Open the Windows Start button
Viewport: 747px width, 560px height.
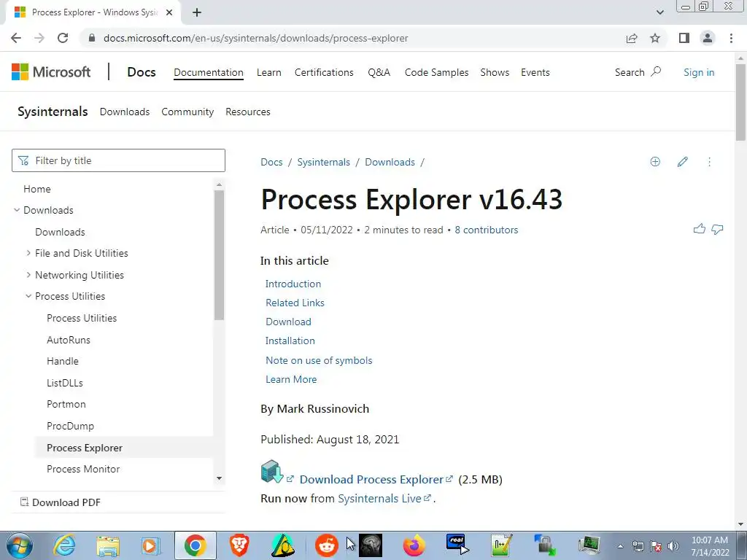[x=20, y=545]
